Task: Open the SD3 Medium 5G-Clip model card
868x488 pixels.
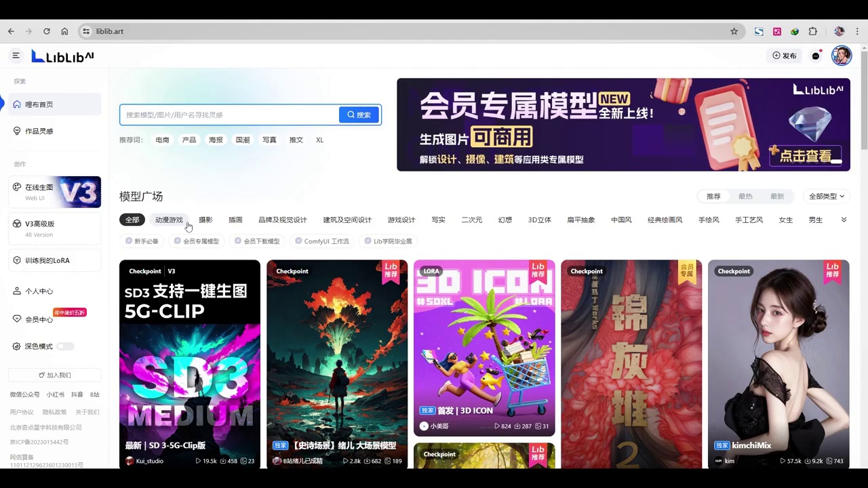Action: (190, 364)
